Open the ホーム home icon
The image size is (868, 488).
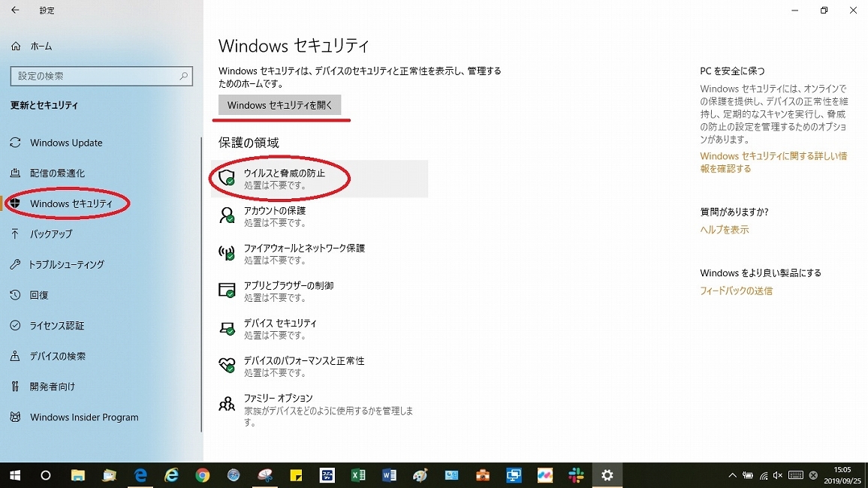(16, 47)
